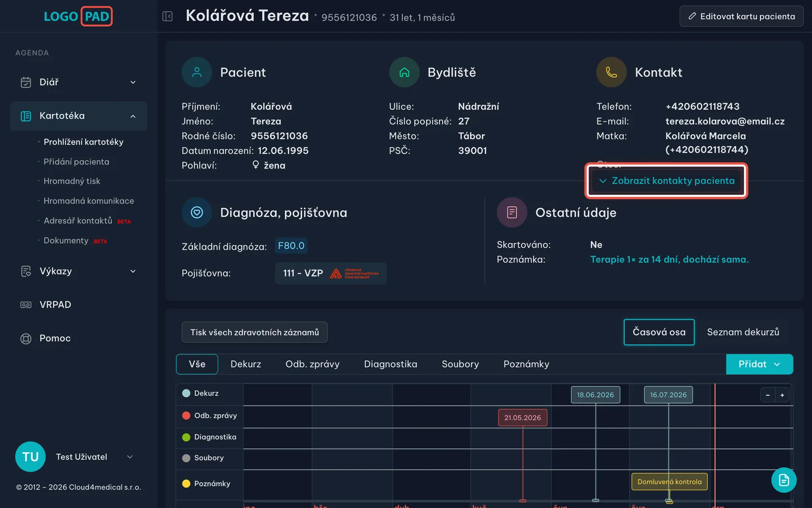Switch to Časová osa view
The image size is (812, 508).
click(x=659, y=332)
